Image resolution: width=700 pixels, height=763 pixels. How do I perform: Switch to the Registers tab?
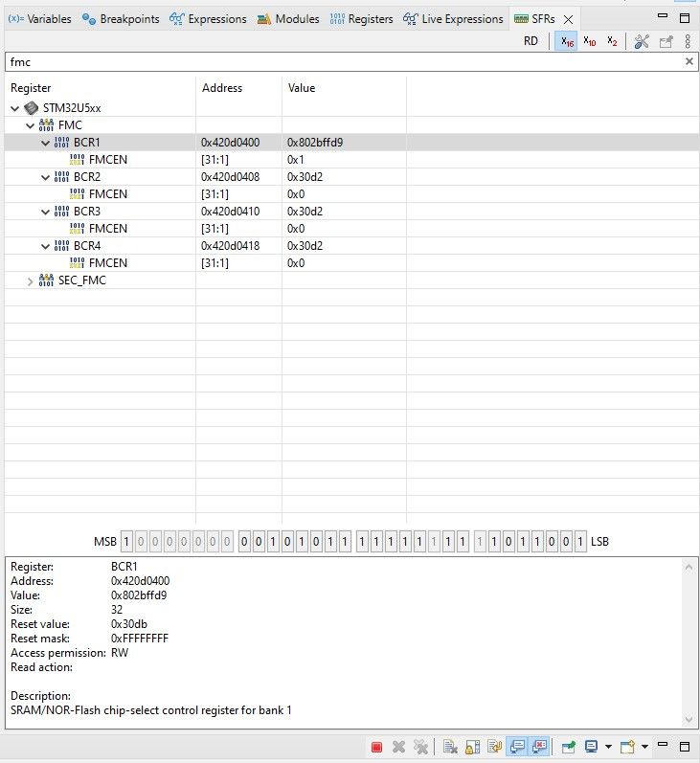[361, 19]
